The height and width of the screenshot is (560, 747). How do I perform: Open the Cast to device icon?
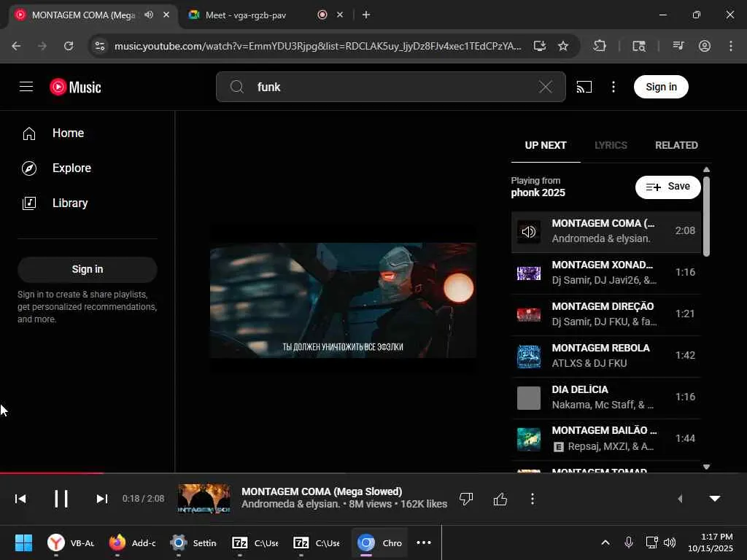(584, 87)
